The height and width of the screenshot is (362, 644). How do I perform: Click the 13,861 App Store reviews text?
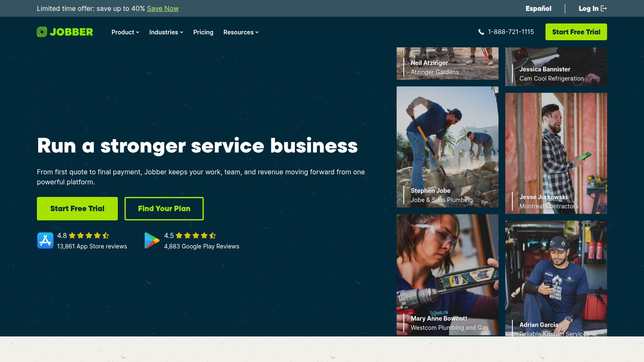[92, 246]
